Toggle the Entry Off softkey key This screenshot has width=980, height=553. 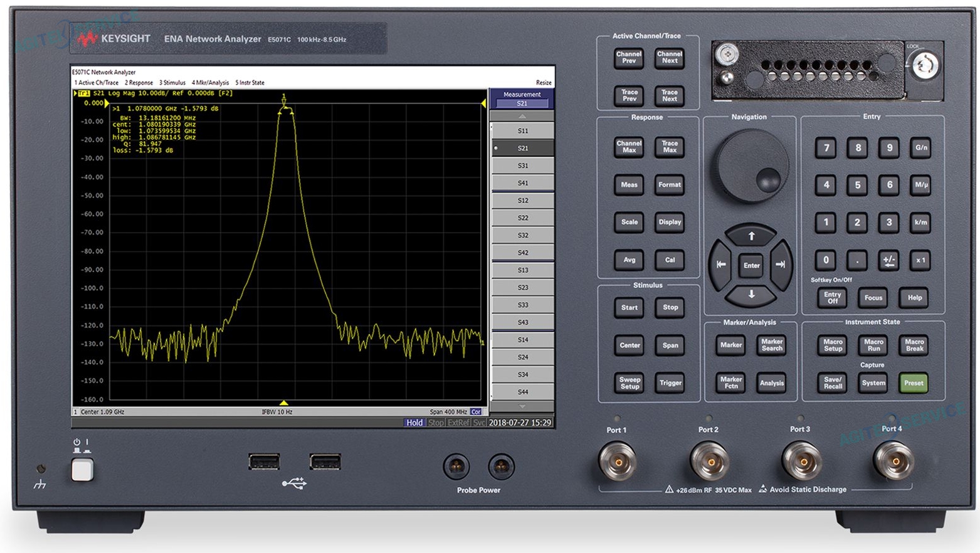pyautogui.click(x=833, y=298)
